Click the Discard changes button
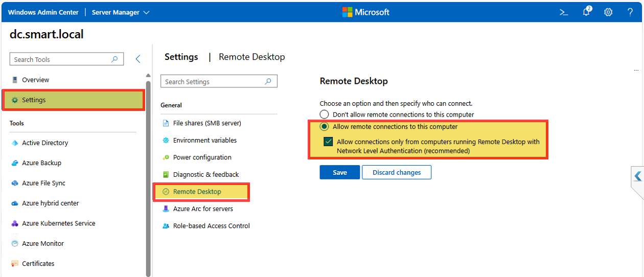Image resolution: width=644 pixels, height=277 pixels. pyautogui.click(x=397, y=172)
